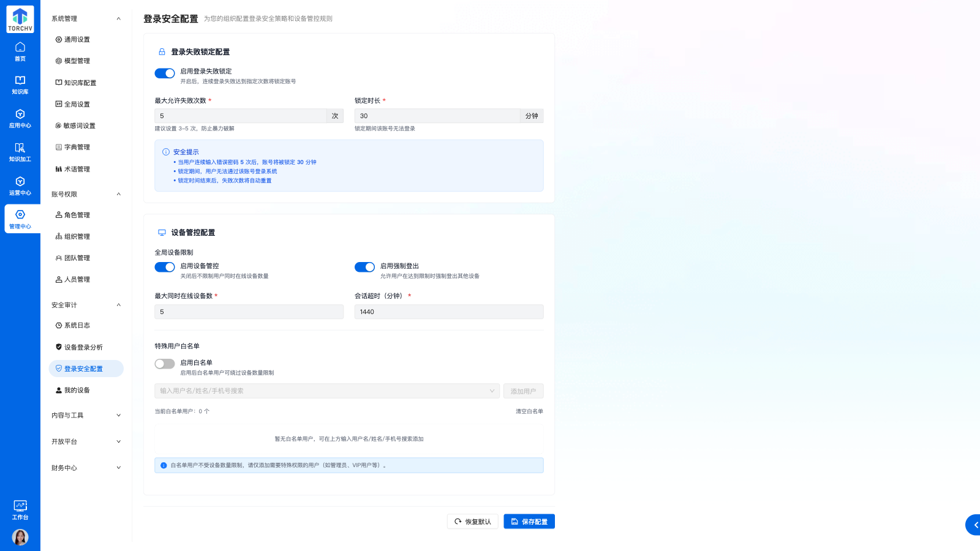The width and height of the screenshot is (980, 551).
Task: Open 设备登录分析 menu item
Action: coord(83,347)
